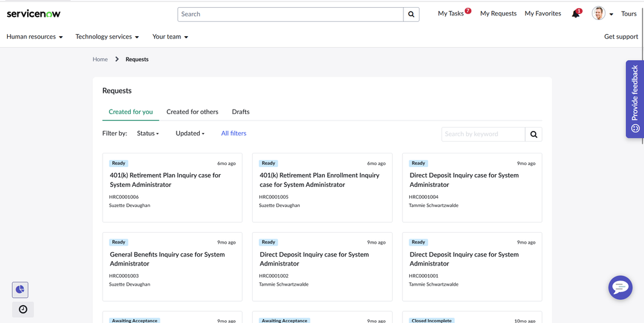Open the chat bubble widget

click(x=620, y=288)
